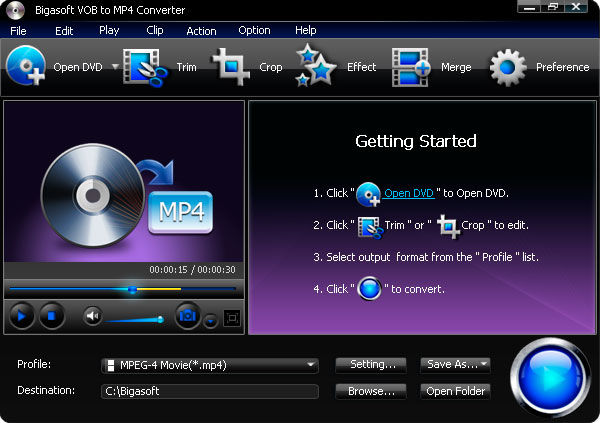This screenshot has height=423, width=600.
Task: Open the File menu
Action: tap(18, 31)
